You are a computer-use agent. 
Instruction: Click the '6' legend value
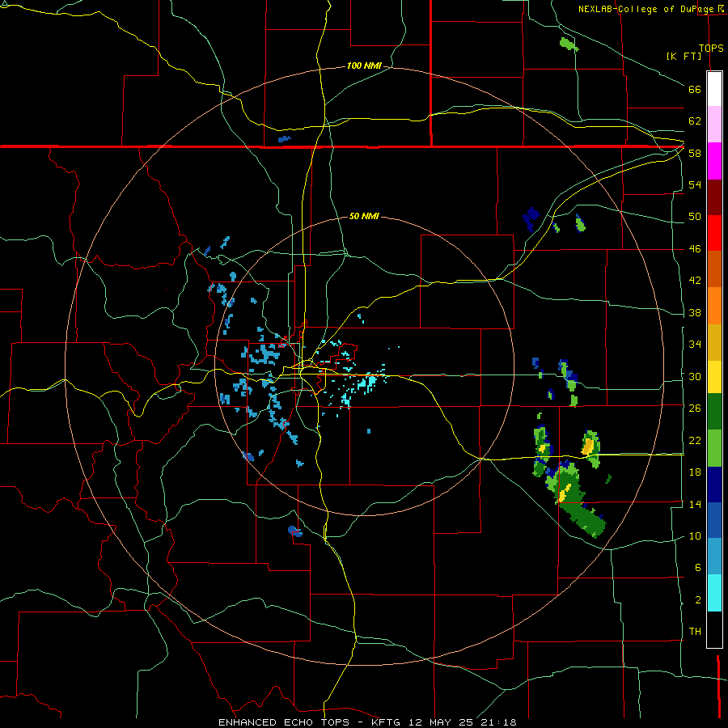[x=698, y=568]
